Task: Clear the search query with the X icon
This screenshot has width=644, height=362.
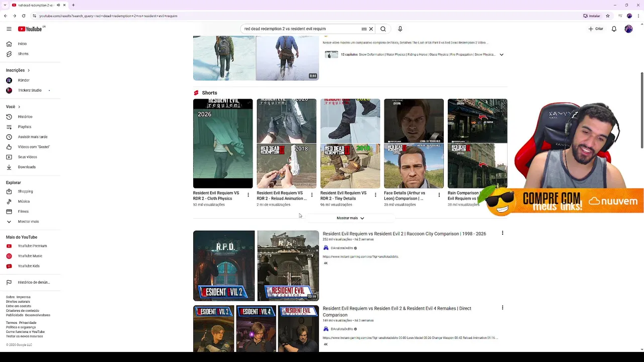Action: [x=371, y=29]
